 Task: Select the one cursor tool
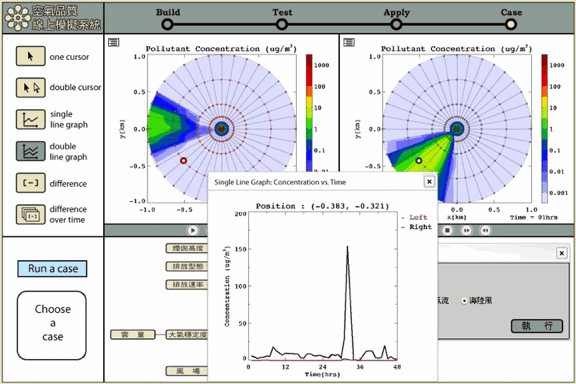pos(30,56)
